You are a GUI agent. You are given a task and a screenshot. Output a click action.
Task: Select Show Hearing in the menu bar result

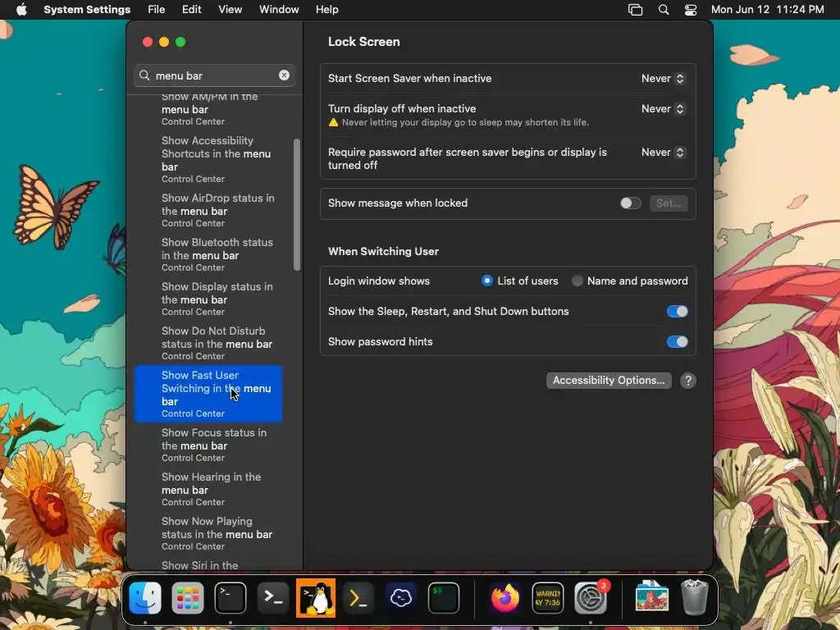click(209, 489)
